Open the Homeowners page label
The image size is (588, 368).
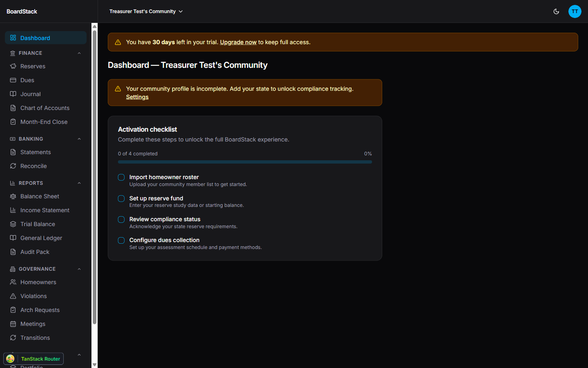[x=38, y=282]
